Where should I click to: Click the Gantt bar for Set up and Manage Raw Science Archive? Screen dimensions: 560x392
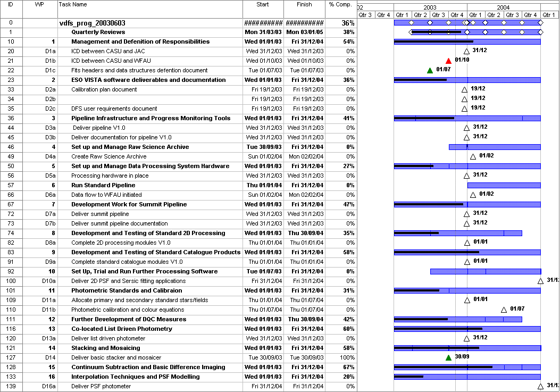[495, 147]
